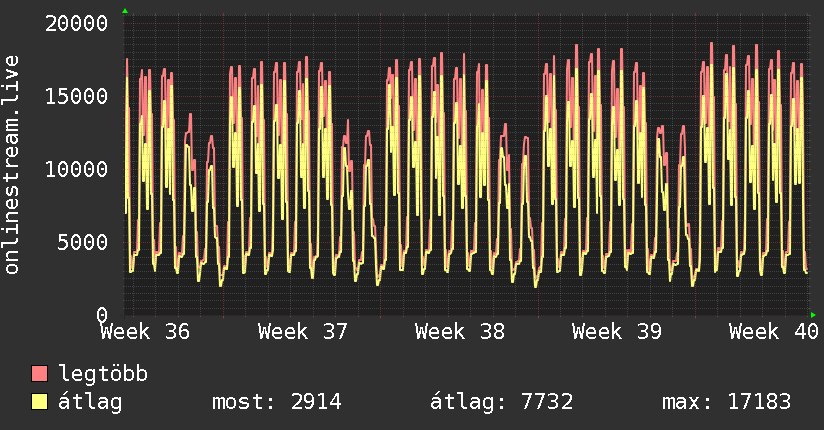
Task: Select the Week 36 axis label
Action: click(x=145, y=332)
